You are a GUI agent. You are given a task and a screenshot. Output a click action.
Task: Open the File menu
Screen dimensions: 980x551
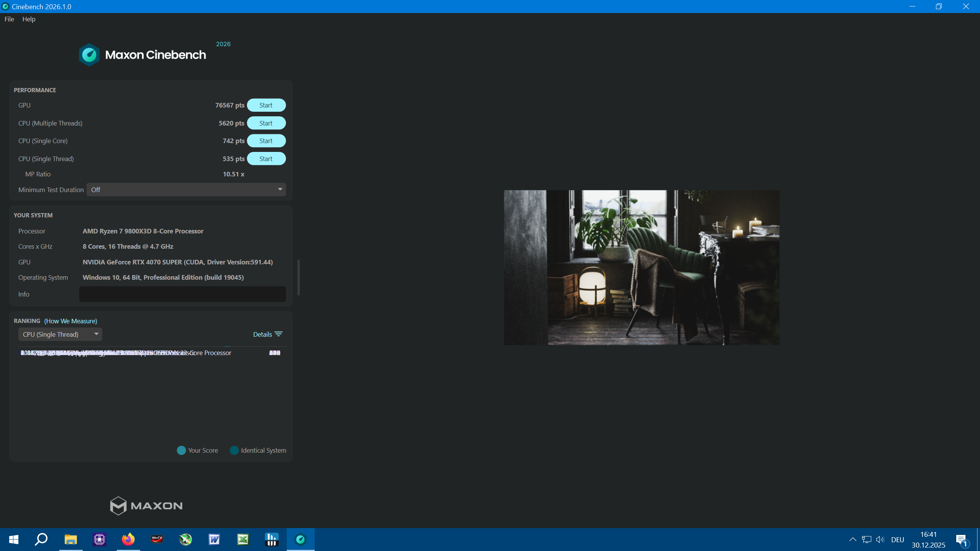pos(9,19)
